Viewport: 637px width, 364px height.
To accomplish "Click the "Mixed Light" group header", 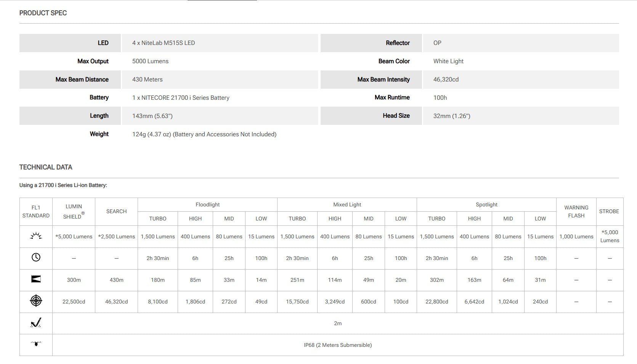I will pos(347,205).
